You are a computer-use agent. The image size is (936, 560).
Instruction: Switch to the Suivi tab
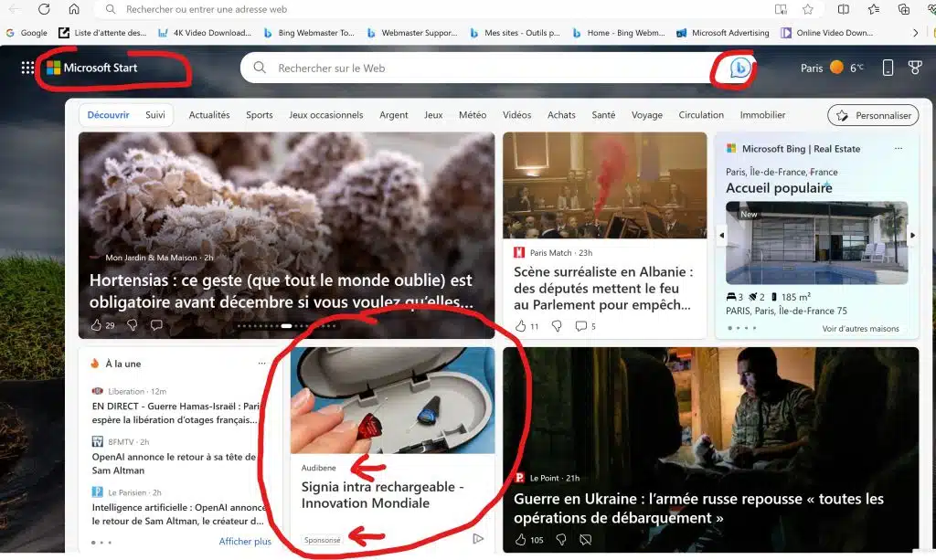pos(155,115)
